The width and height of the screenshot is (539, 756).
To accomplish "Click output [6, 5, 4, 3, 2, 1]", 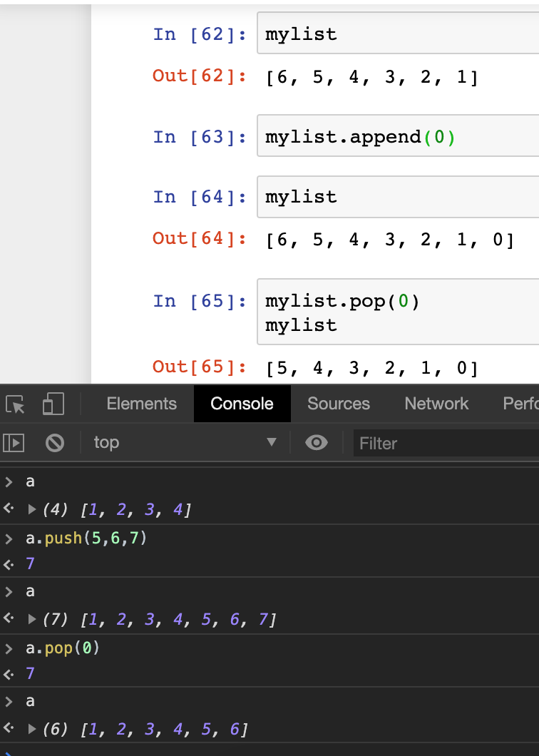I will (371, 76).
